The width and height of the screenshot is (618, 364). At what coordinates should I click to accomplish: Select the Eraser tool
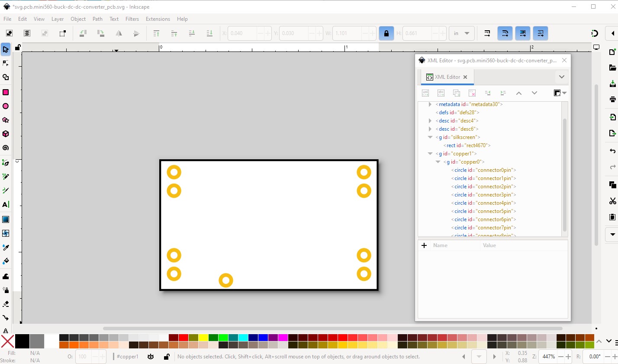point(6,303)
